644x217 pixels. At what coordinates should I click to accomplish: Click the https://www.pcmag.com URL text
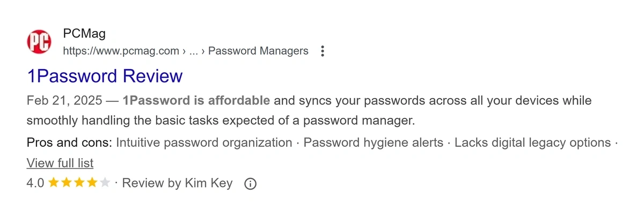point(121,51)
